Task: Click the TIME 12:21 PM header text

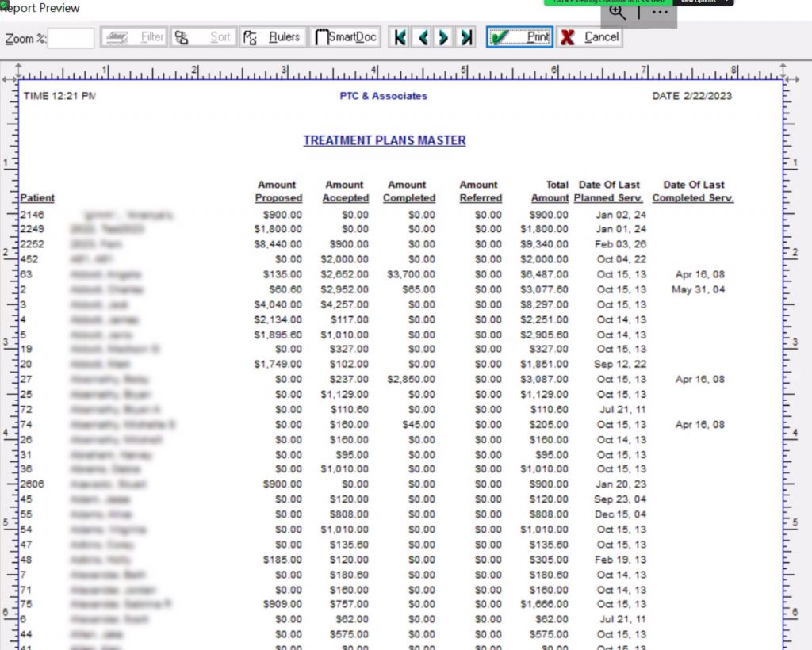Action: pos(59,96)
